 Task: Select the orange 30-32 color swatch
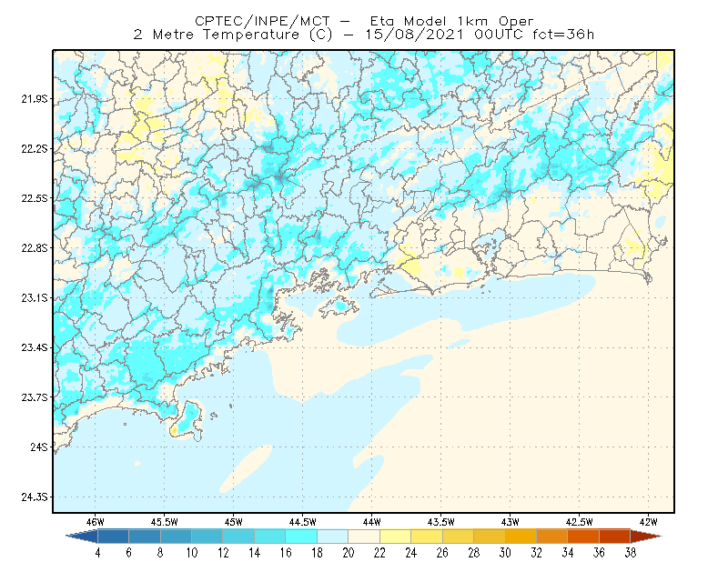[x=521, y=537]
